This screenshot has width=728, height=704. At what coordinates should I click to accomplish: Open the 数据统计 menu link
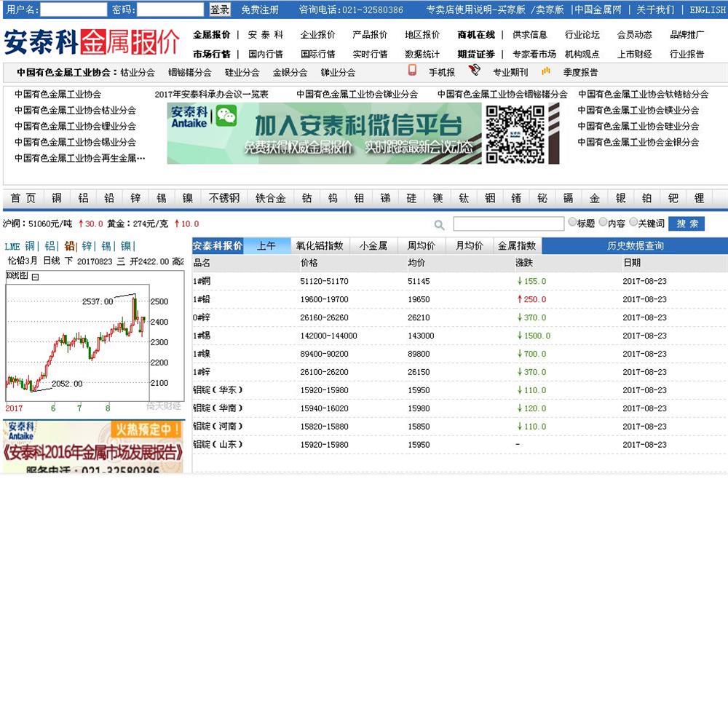[x=422, y=55]
